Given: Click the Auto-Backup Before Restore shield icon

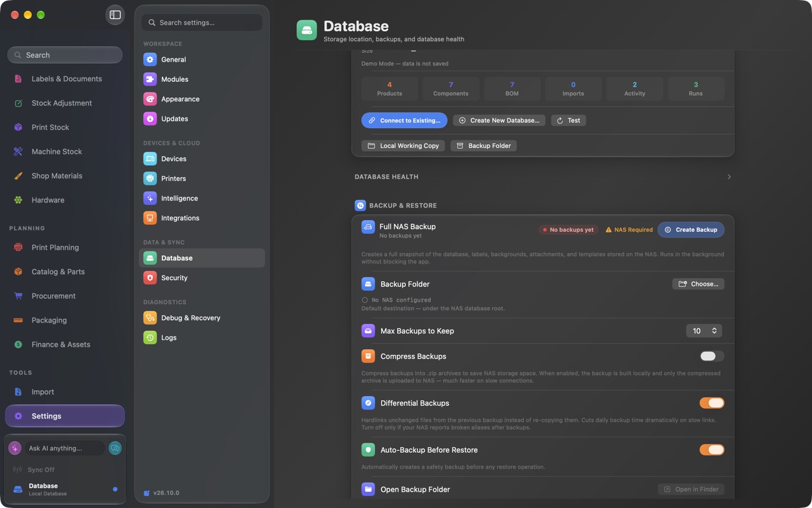Looking at the screenshot, I should [x=368, y=450].
